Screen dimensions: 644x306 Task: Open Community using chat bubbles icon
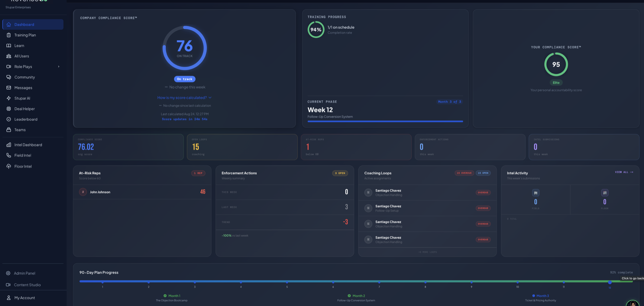click(9, 77)
